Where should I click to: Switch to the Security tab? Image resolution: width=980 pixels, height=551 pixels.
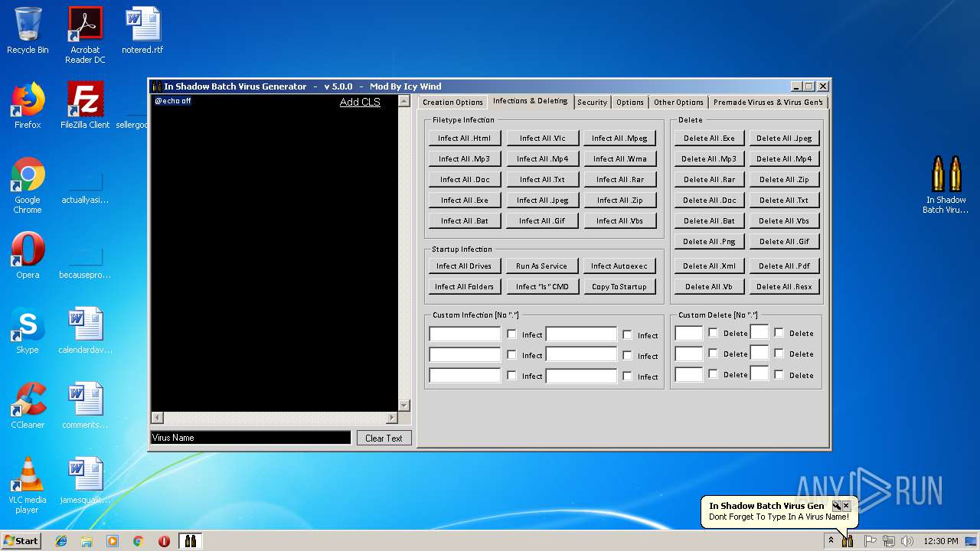(592, 102)
